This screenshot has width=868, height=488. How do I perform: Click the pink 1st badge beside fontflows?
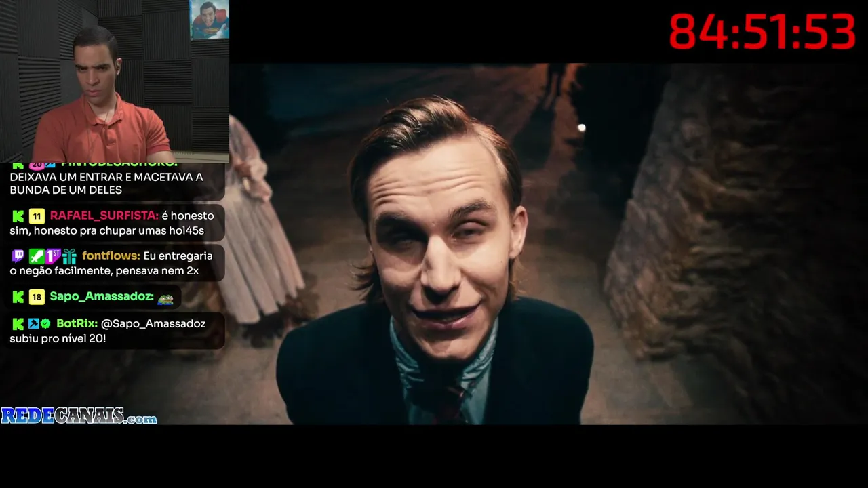[53, 256]
